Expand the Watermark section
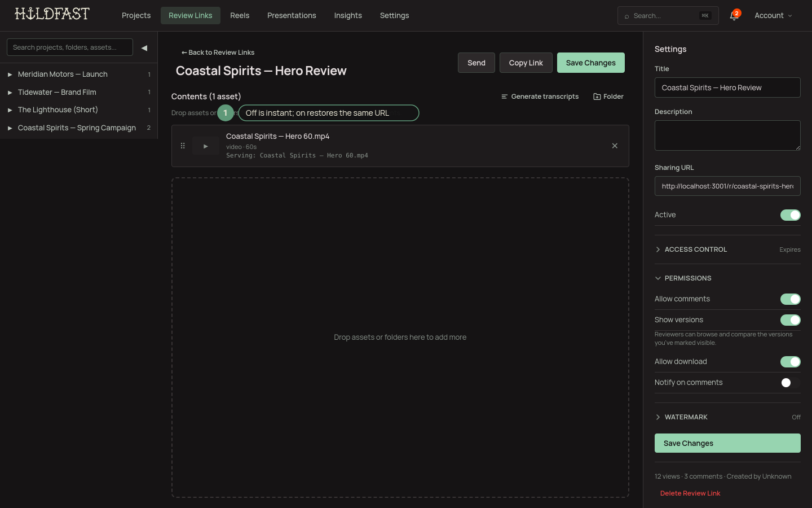The width and height of the screenshot is (812, 508). pyautogui.click(x=727, y=417)
